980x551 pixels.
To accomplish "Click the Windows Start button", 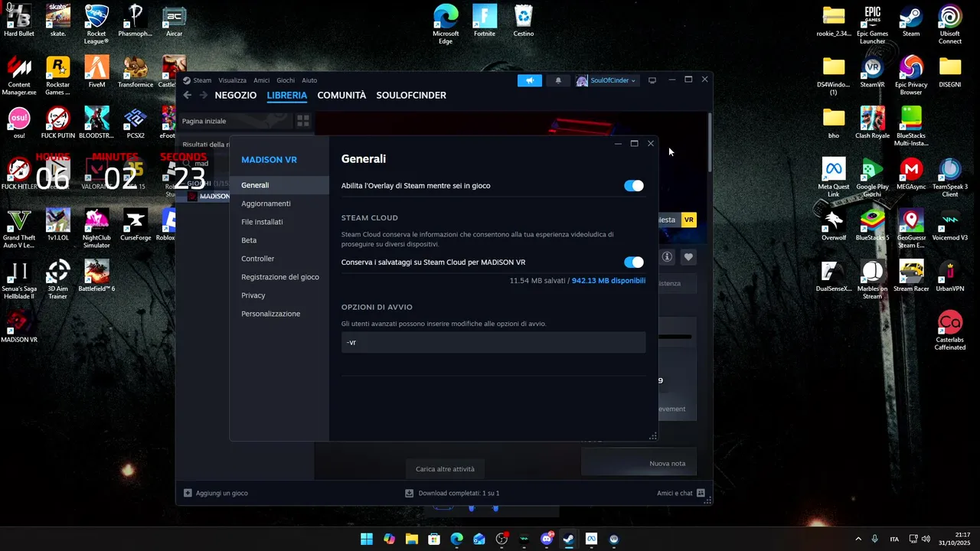I will coord(367,539).
